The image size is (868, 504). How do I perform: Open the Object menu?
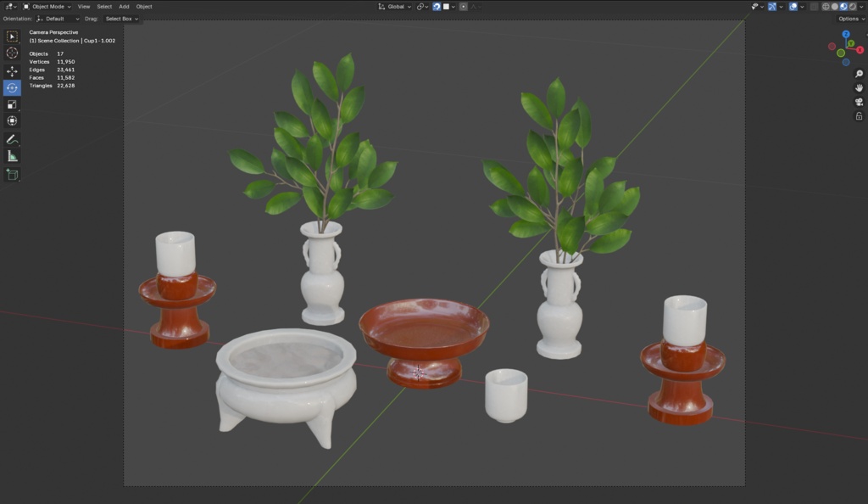click(144, 7)
